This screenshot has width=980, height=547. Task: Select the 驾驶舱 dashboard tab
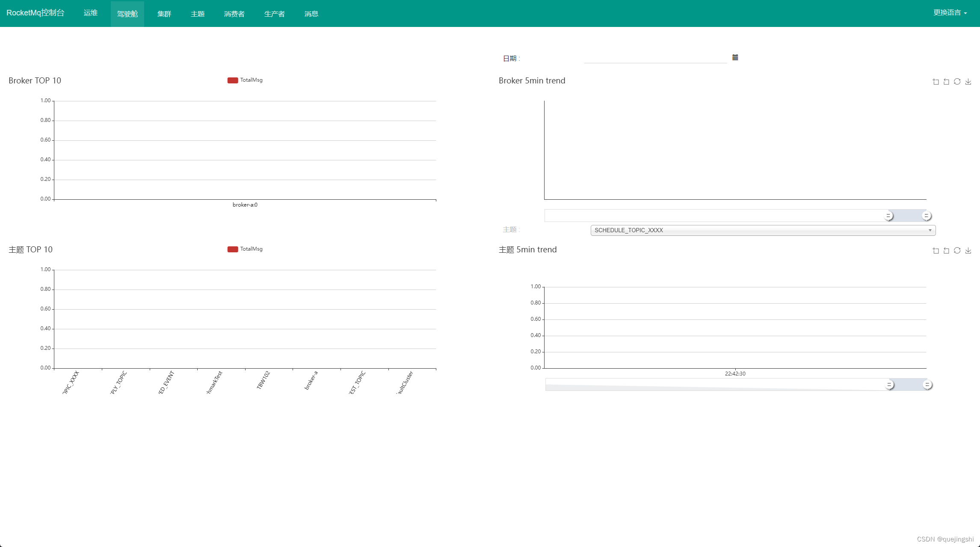coord(127,14)
